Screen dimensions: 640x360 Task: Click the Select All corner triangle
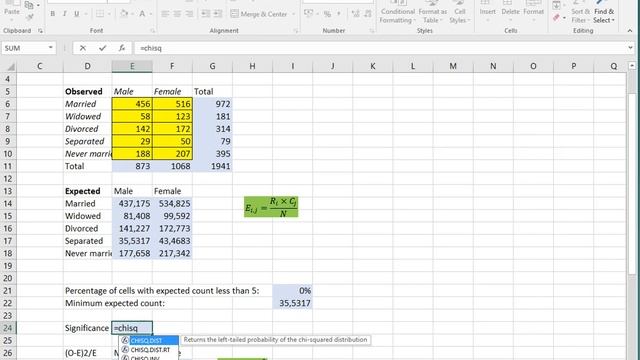(x=9, y=66)
